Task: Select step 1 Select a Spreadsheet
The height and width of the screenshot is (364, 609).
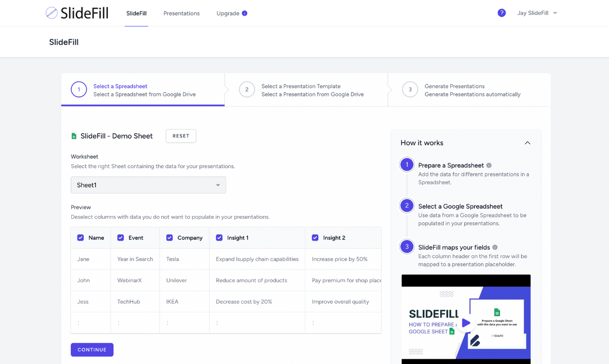Action: [x=143, y=90]
